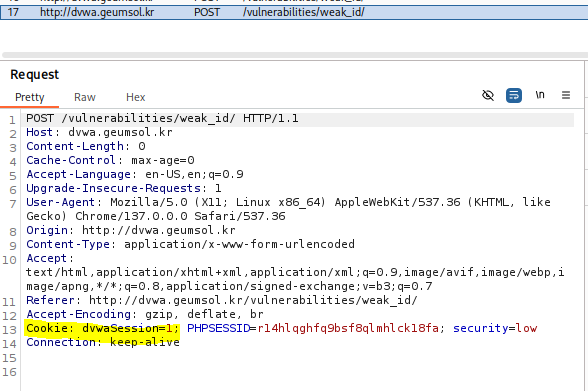The image size is (588, 391).
Task: Click the Accept-Encoding header name
Action: pyautogui.click(x=78, y=314)
